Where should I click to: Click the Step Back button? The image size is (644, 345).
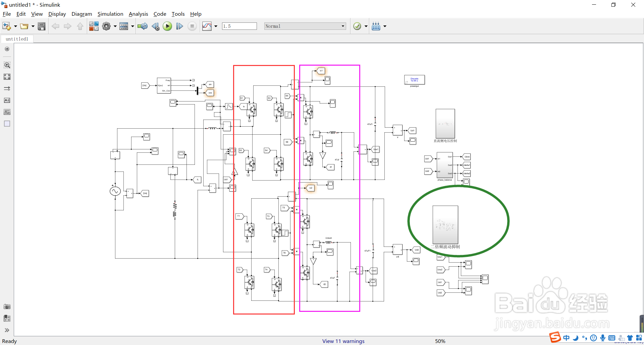[x=155, y=26]
